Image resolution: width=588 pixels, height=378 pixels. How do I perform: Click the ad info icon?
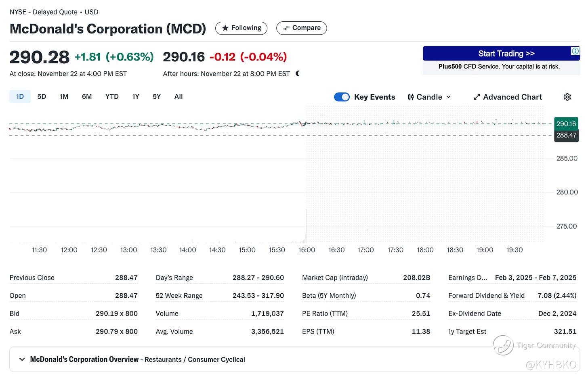click(575, 51)
